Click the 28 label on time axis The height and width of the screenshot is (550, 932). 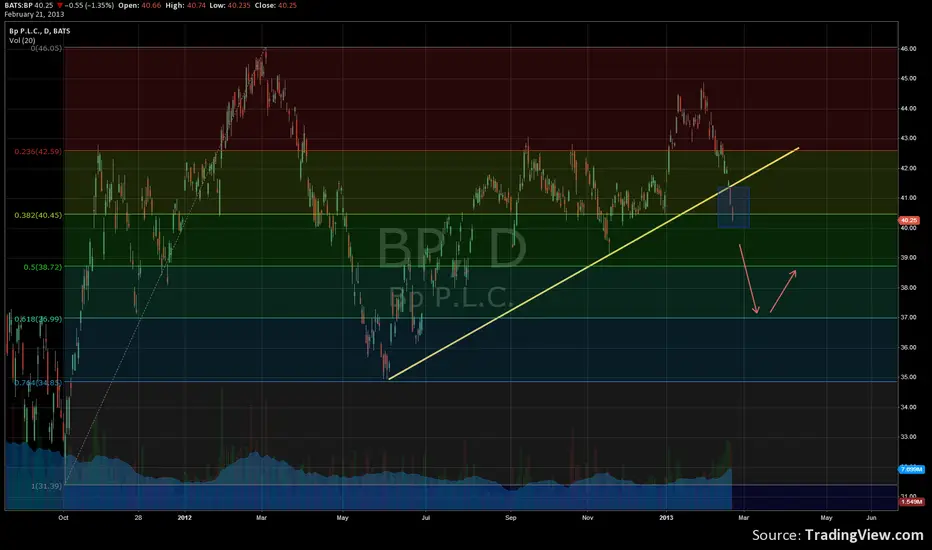click(x=138, y=518)
